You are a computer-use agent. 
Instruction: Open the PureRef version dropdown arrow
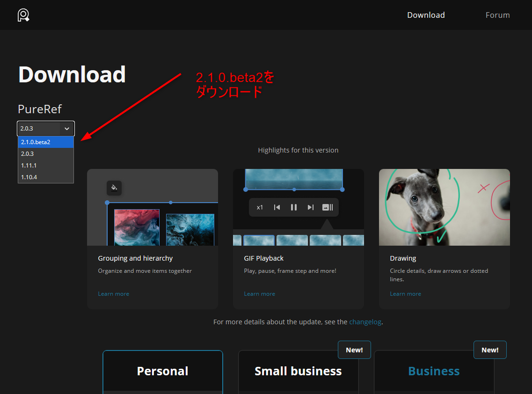[x=67, y=128]
